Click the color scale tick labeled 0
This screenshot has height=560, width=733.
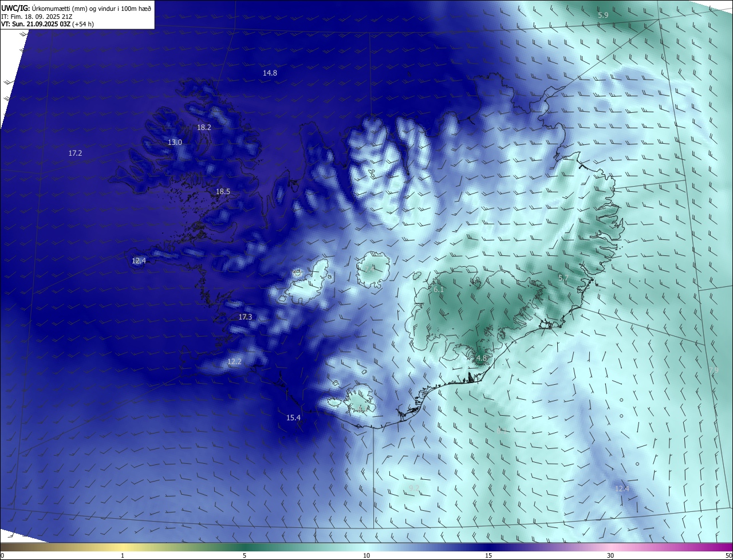coord(2,556)
